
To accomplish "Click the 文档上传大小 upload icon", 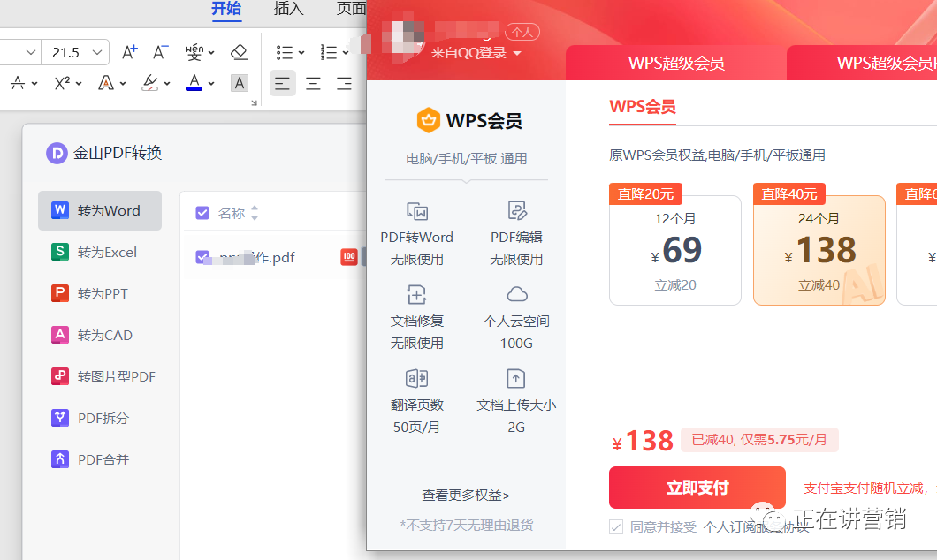I will click(x=516, y=379).
